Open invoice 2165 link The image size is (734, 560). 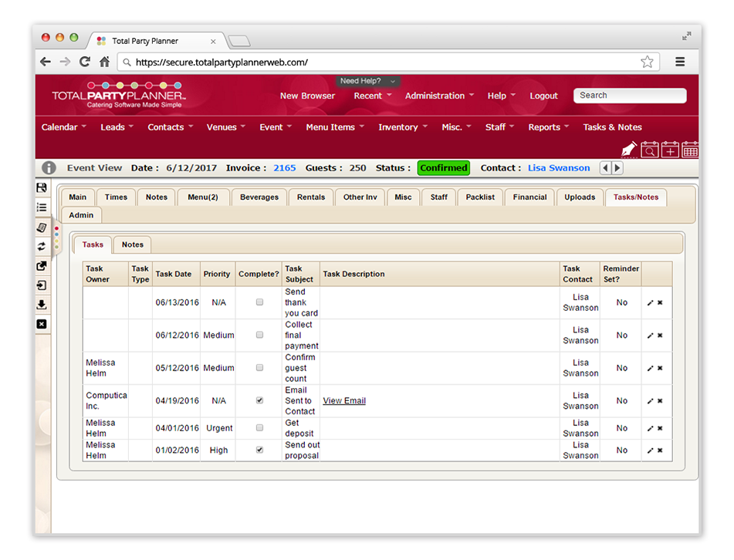[x=285, y=167]
